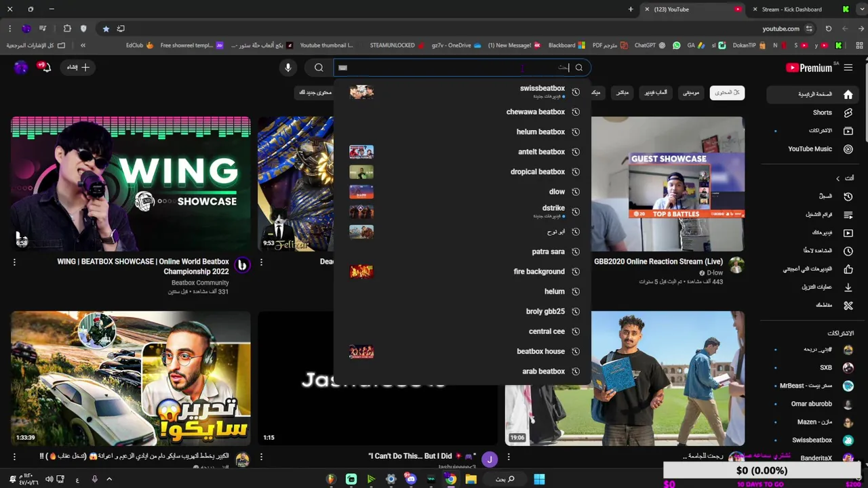The height and width of the screenshot is (488, 868).
Task: Open Discord from the taskbar
Action: pos(411,479)
